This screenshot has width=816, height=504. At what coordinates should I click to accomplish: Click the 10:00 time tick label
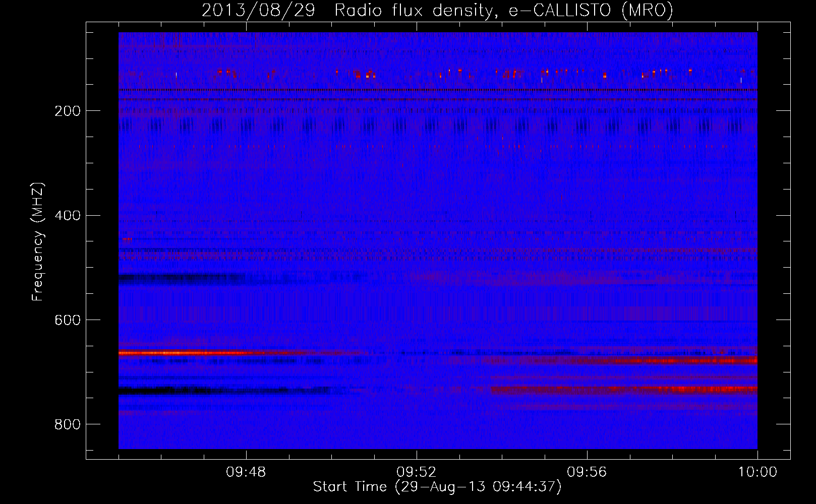coord(757,472)
